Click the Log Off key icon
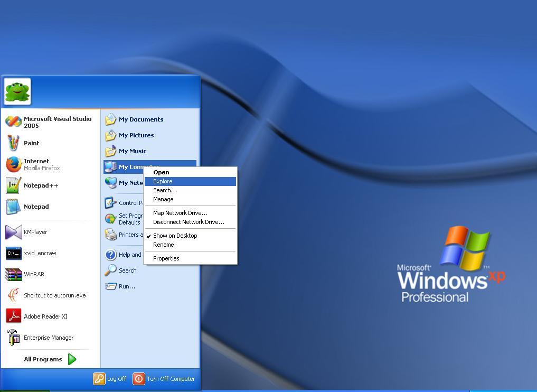The width and height of the screenshot is (537, 392). (99, 379)
